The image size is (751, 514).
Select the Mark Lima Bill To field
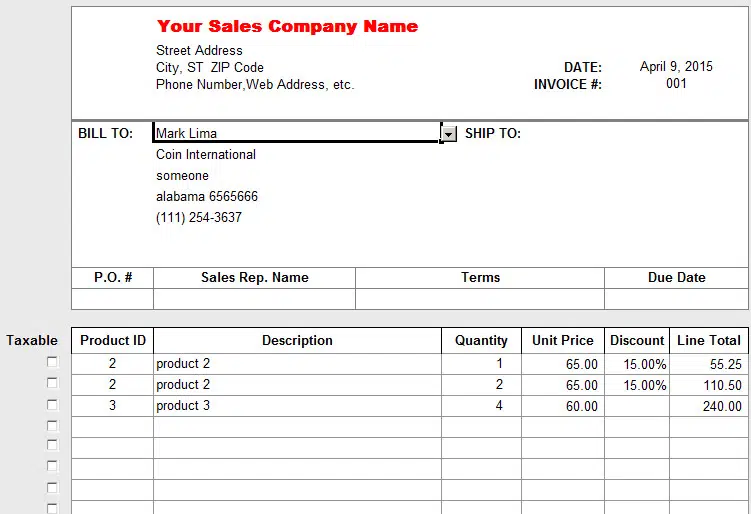point(296,133)
